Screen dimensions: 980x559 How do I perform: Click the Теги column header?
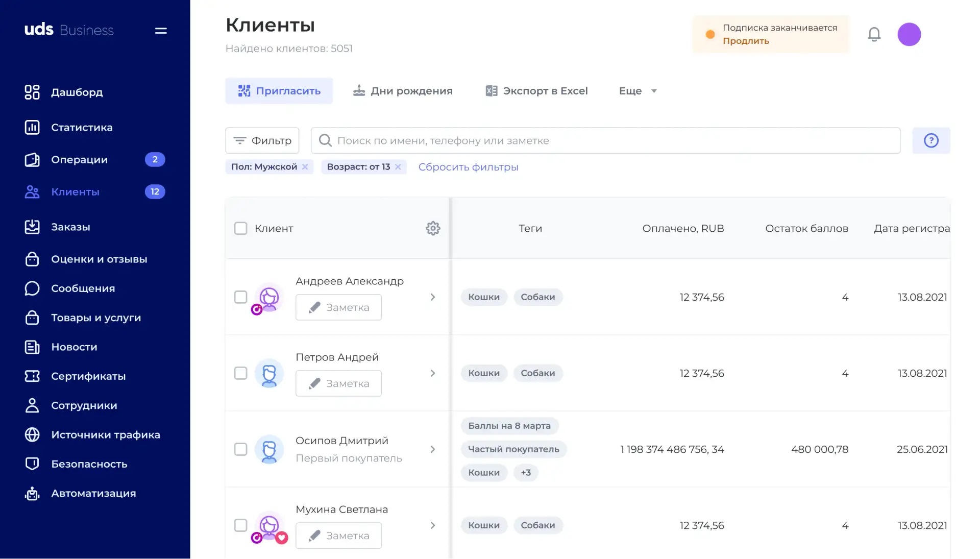(x=530, y=228)
